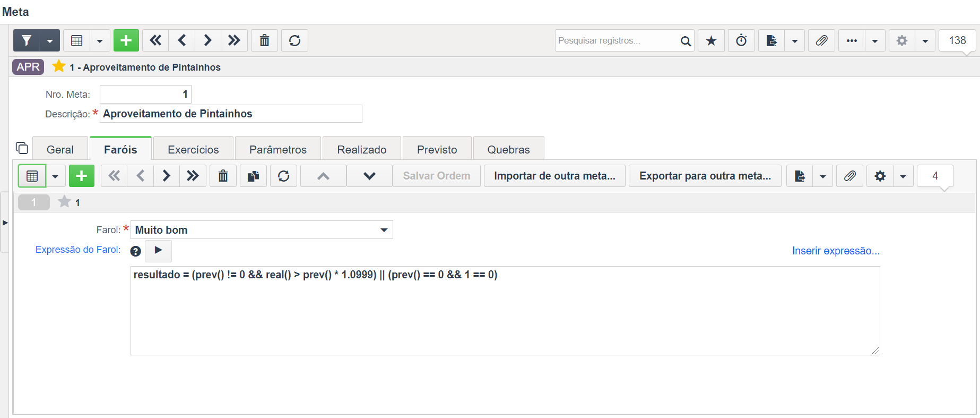
Task: Click the Nro. Meta field
Action: point(145,94)
